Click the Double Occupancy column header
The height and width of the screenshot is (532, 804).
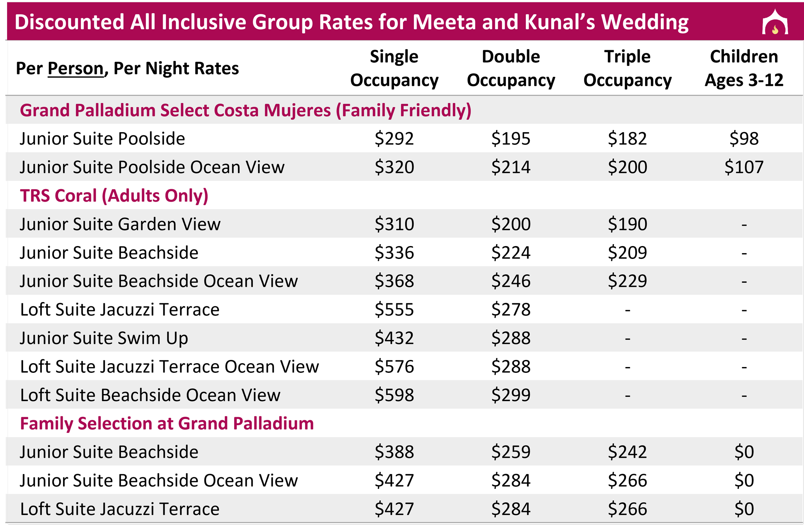[x=511, y=68]
